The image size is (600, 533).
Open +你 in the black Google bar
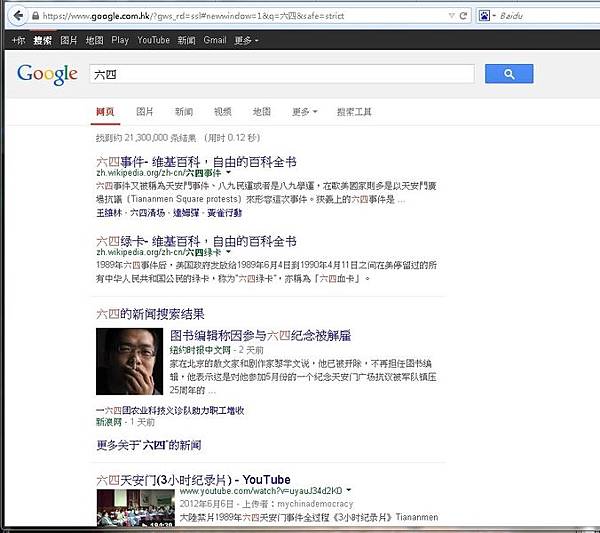(18, 40)
